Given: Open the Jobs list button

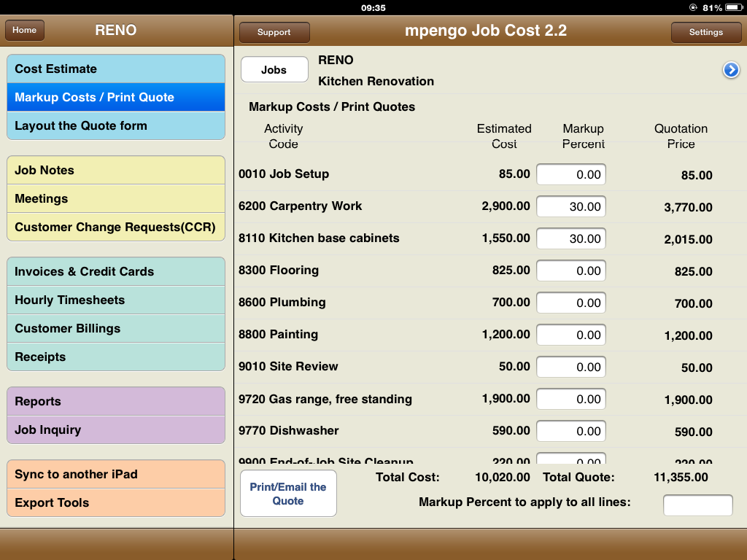Looking at the screenshot, I should [274, 70].
